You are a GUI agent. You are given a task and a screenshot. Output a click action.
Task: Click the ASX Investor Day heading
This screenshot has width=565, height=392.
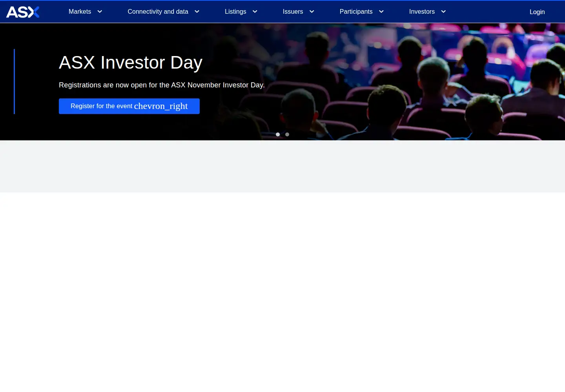click(131, 63)
